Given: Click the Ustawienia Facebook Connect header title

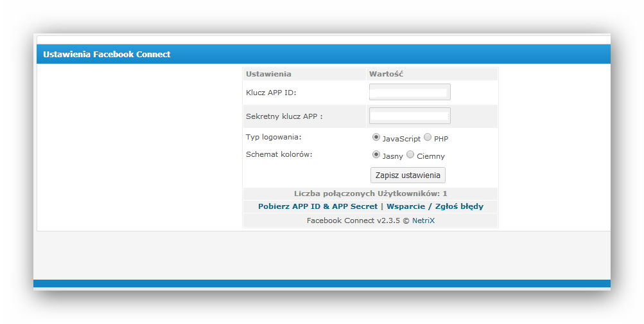Looking at the screenshot, I should click(x=107, y=54).
